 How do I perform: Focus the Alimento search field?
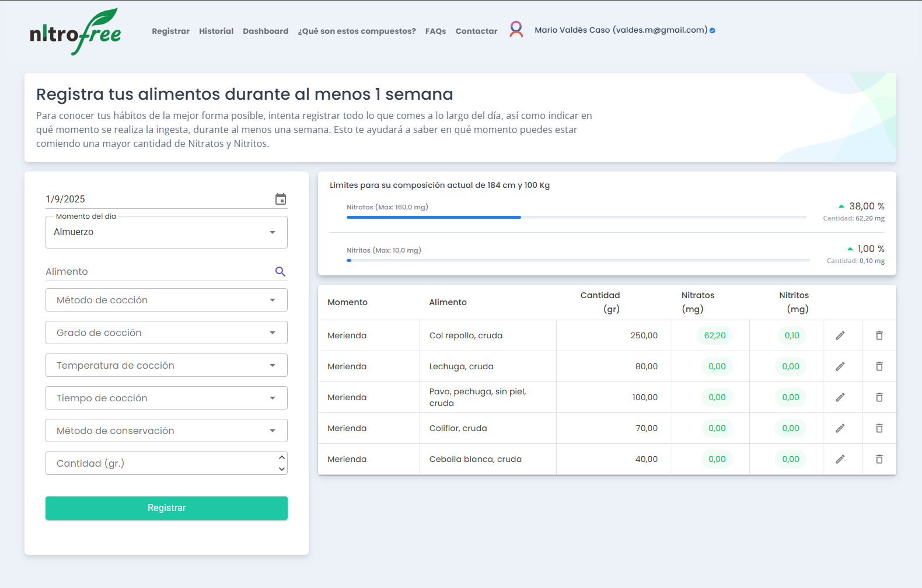(x=158, y=272)
